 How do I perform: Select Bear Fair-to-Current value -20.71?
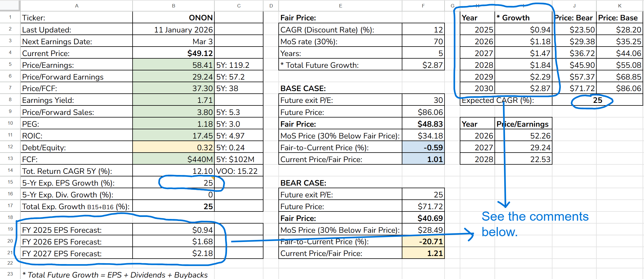(x=423, y=242)
